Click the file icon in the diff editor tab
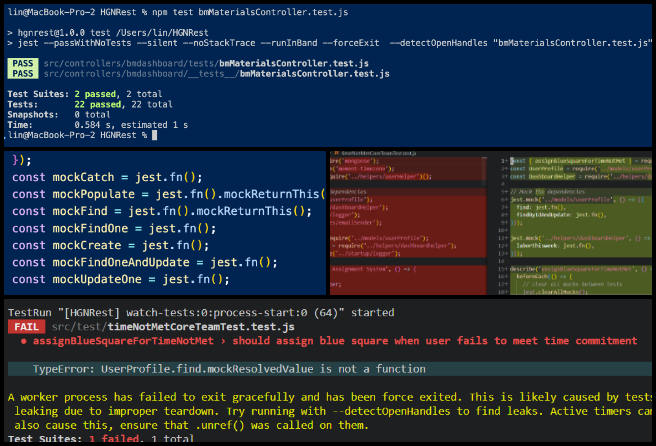 pos(336,153)
